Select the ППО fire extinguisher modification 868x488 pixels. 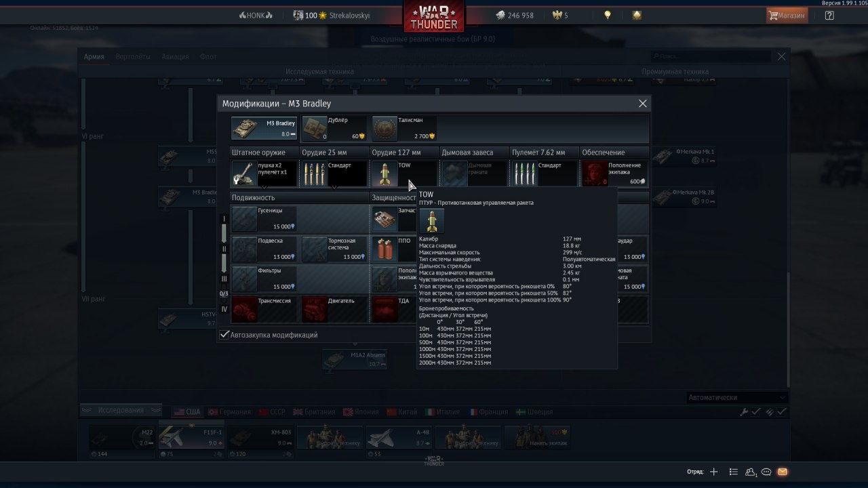pyautogui.click(x=394, y=249)
